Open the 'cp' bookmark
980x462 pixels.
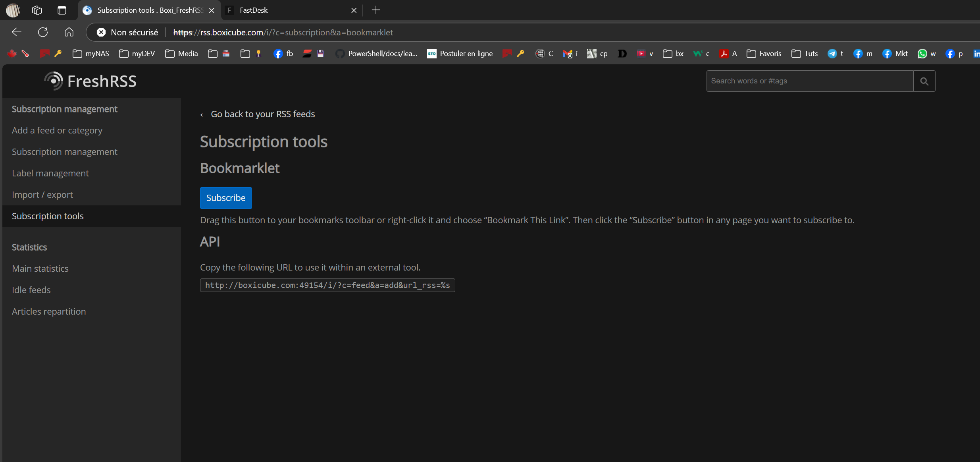[597, 54]
